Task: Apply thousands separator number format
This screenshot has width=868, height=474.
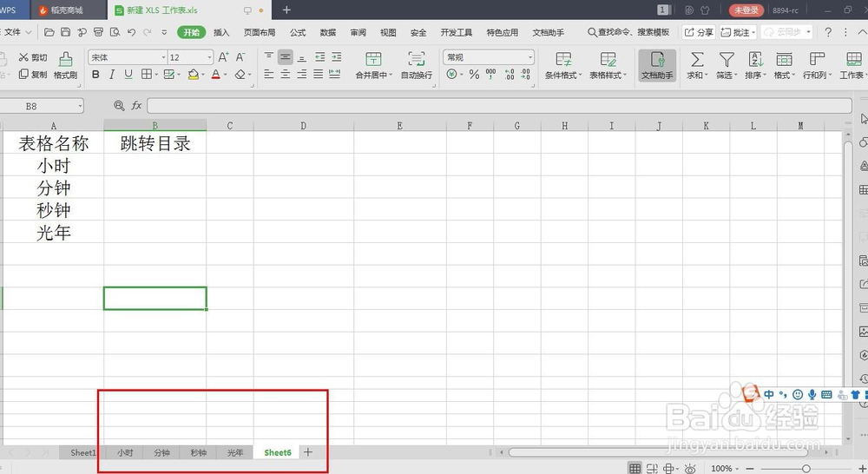Action: point(491,74)
